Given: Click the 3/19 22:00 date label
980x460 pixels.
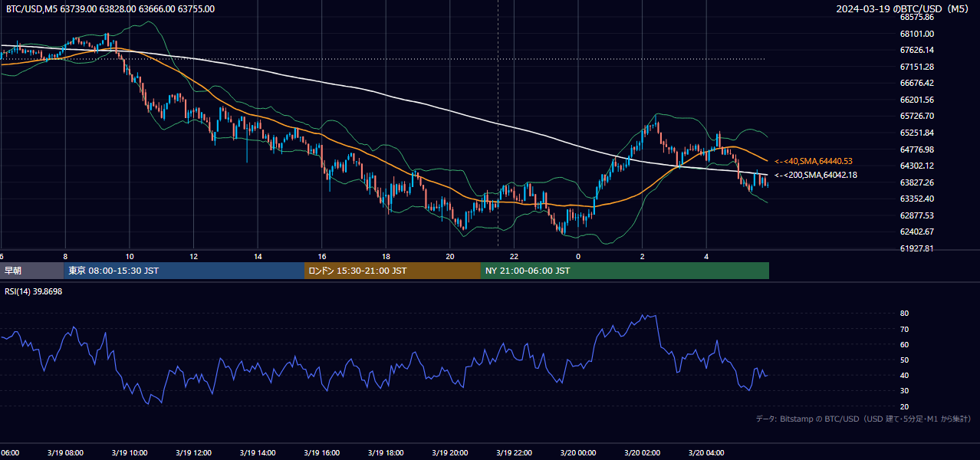Looking at the screenshot, I should (514, 452).
